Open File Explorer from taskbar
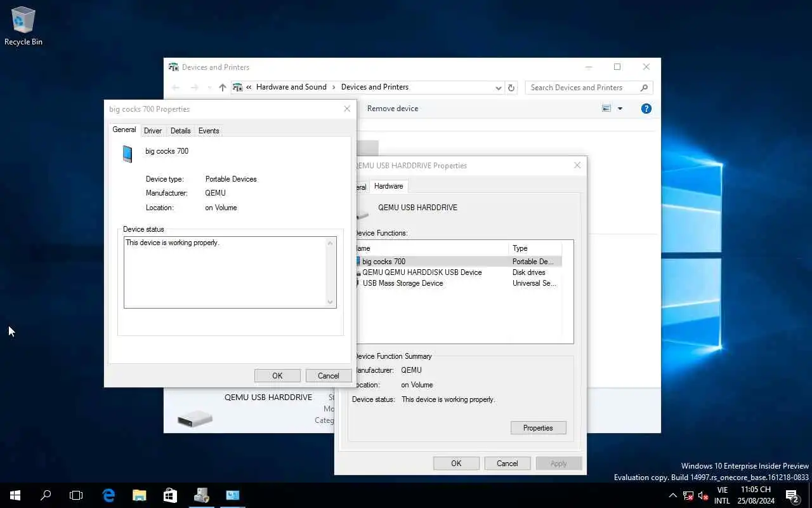This screenshot has width=812, height=508. pyautogui.click(x=139, y=495)
